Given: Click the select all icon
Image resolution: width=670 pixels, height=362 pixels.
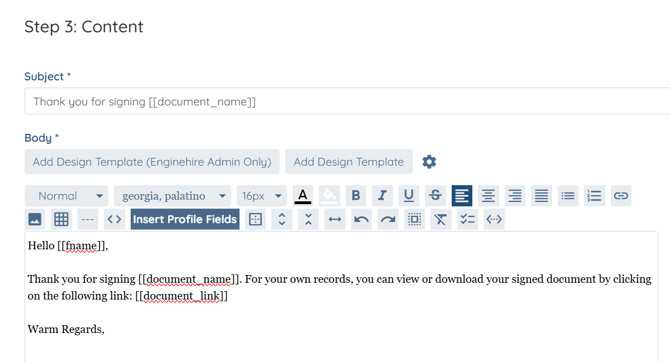Looking at the screenshot, I should (414, 219).
